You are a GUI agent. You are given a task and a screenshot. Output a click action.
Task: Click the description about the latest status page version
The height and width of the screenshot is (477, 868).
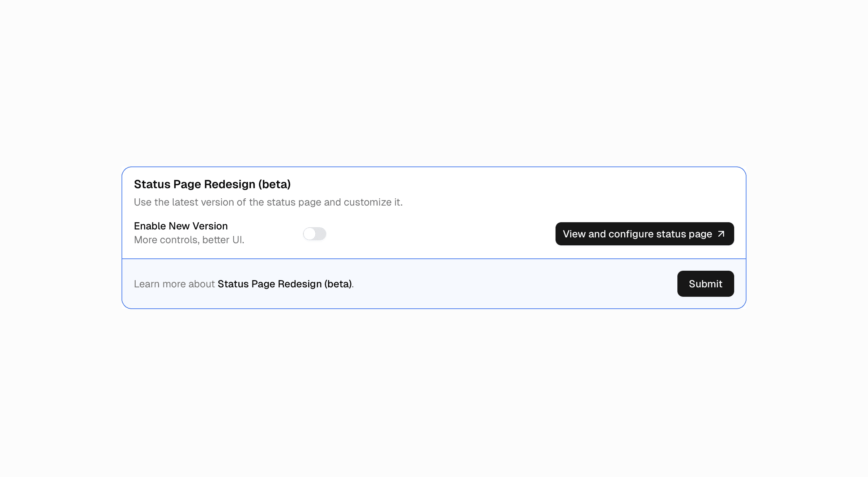tap(268, 202)
